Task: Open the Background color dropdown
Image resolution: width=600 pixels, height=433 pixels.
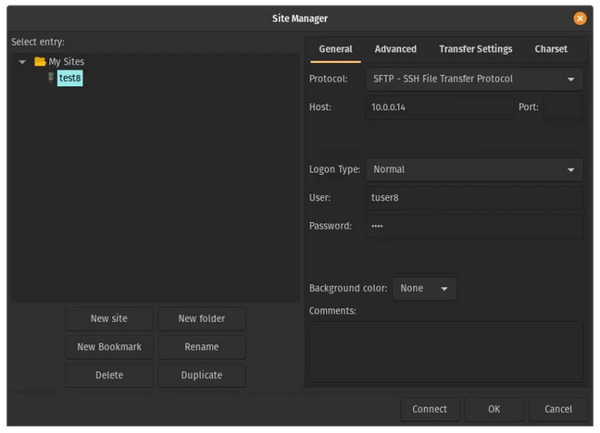Action: [424, 288]
